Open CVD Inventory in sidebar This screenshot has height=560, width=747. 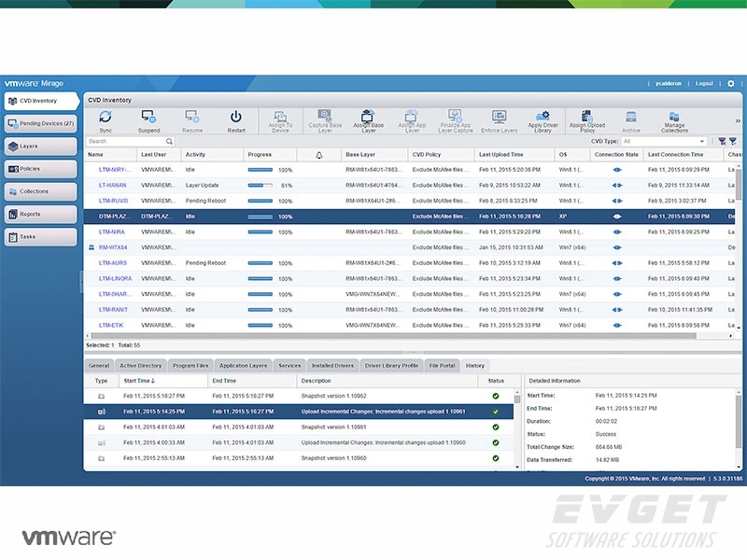pyautogui.click(x=42, y=101)
